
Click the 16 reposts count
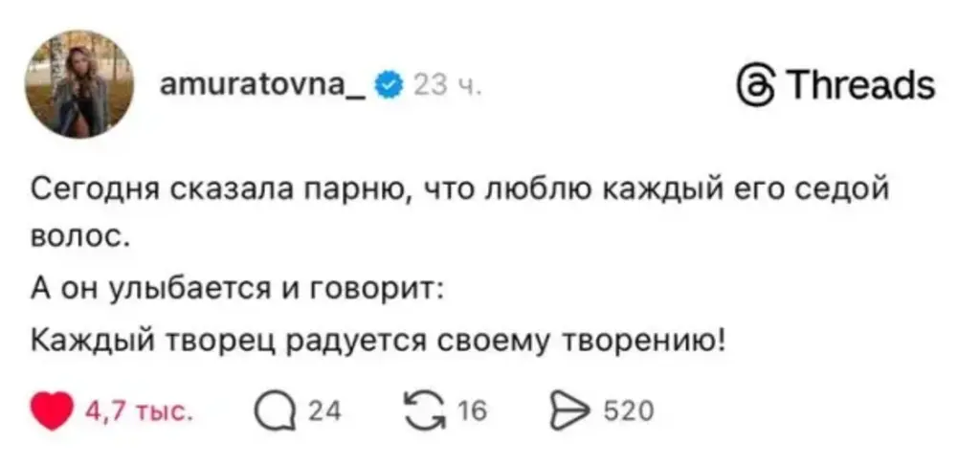click(x=473, y=412)
